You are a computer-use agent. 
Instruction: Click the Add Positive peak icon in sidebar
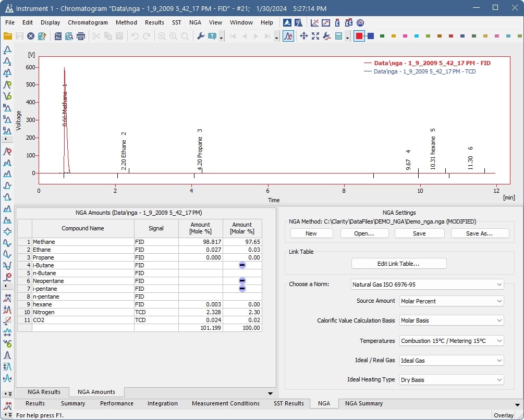[x=7, y=83]
